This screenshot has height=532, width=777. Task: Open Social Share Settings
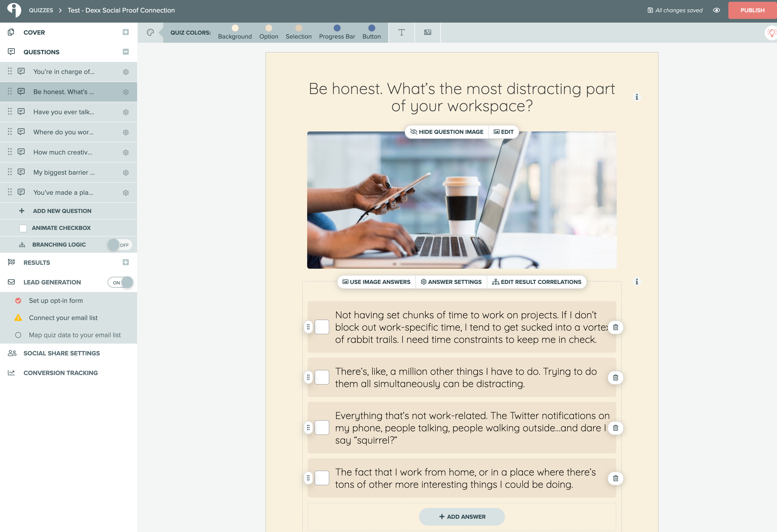[61, 353]
